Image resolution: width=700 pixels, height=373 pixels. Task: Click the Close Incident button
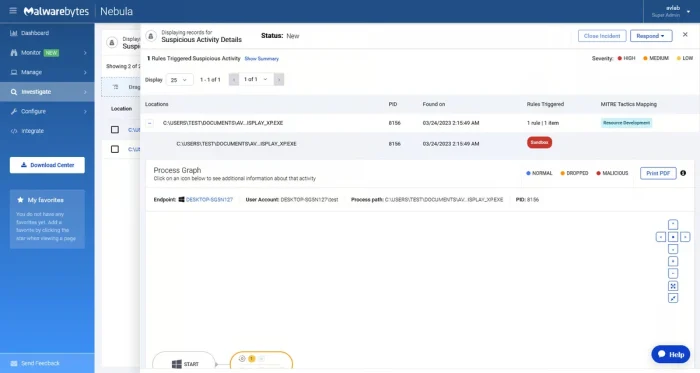pos(602,36)
